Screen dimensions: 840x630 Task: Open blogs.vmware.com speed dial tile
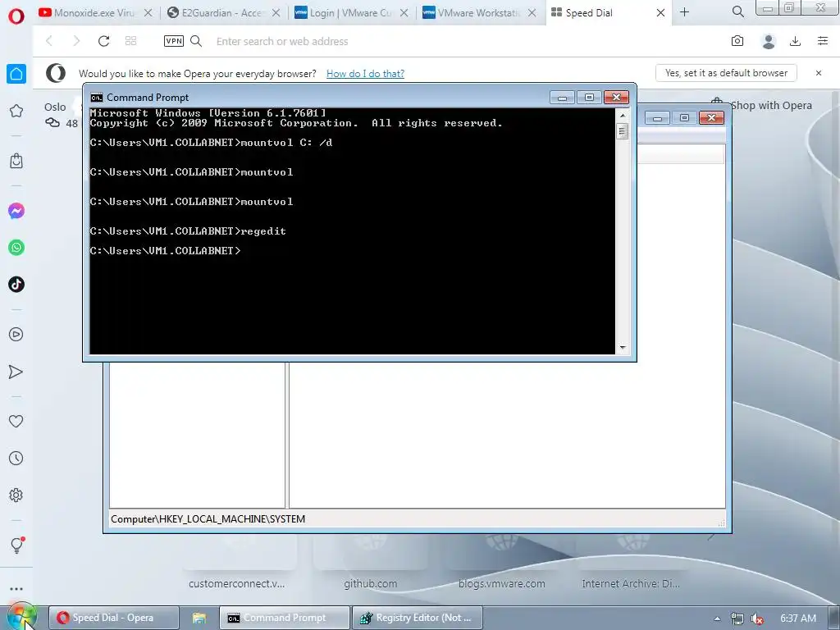(502, 583)
